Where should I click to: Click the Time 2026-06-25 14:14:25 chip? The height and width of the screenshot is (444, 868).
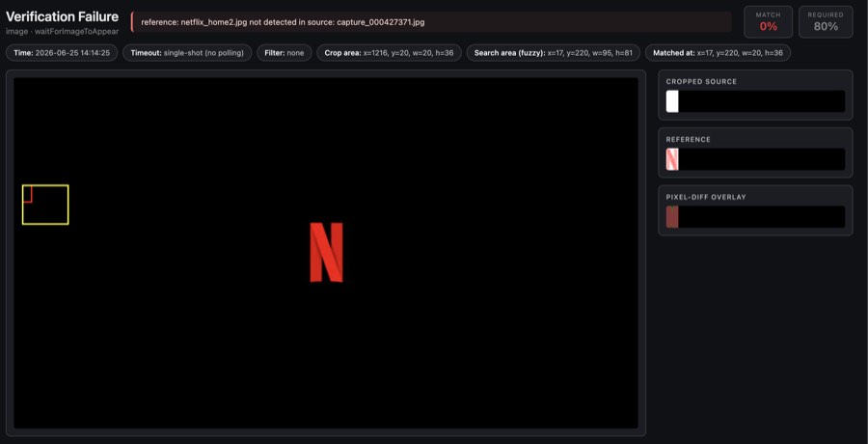62,53
